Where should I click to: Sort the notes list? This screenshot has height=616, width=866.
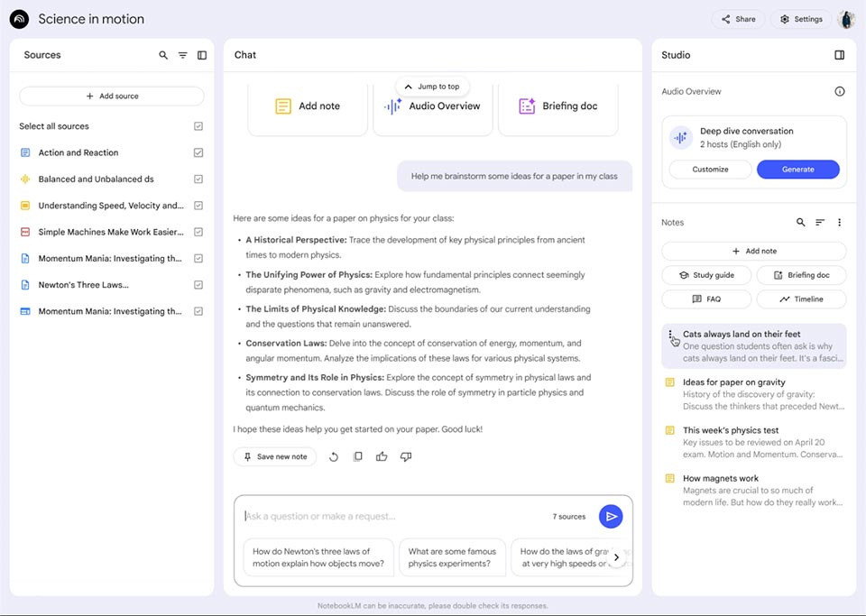[x=819, y=222]
